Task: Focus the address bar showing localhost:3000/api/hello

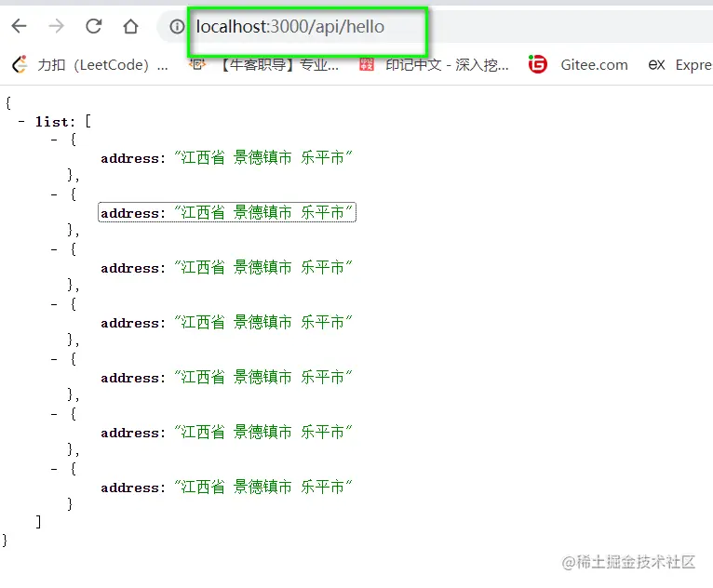Action: [290, 27]
